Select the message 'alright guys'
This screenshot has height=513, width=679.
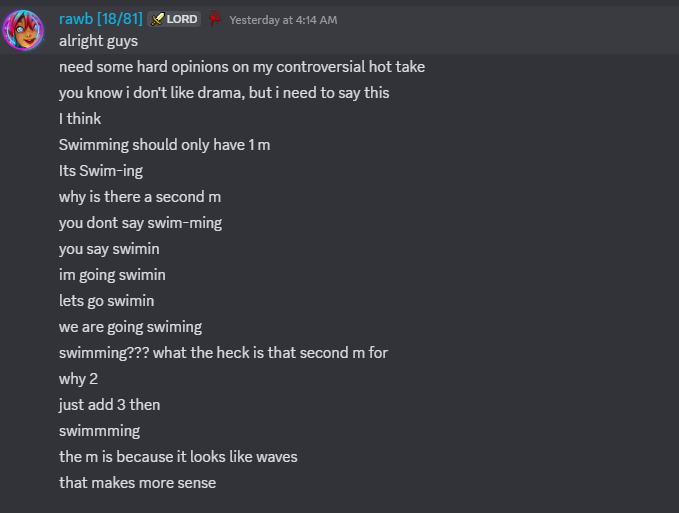[x=98, y=41]
